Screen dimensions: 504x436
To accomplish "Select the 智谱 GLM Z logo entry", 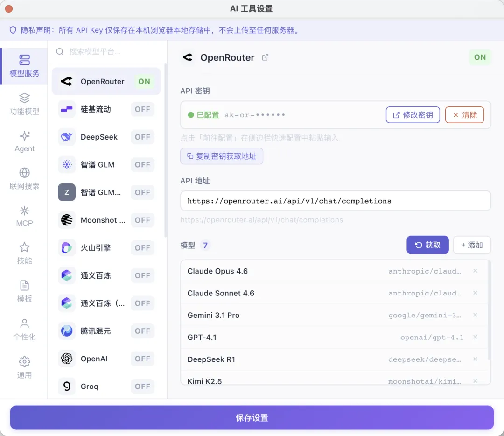I will pyautogui.click(x=67, y=192).
